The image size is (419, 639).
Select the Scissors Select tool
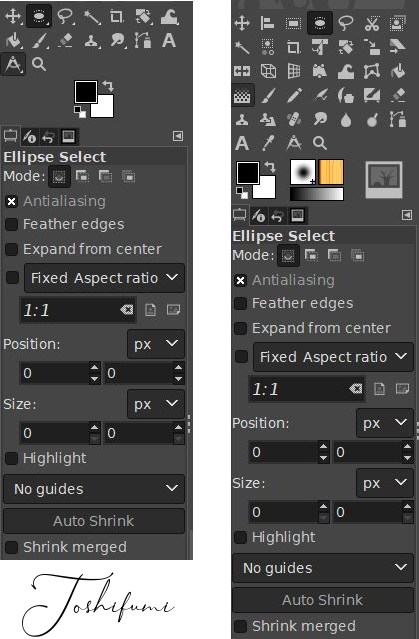coord(372,23)
